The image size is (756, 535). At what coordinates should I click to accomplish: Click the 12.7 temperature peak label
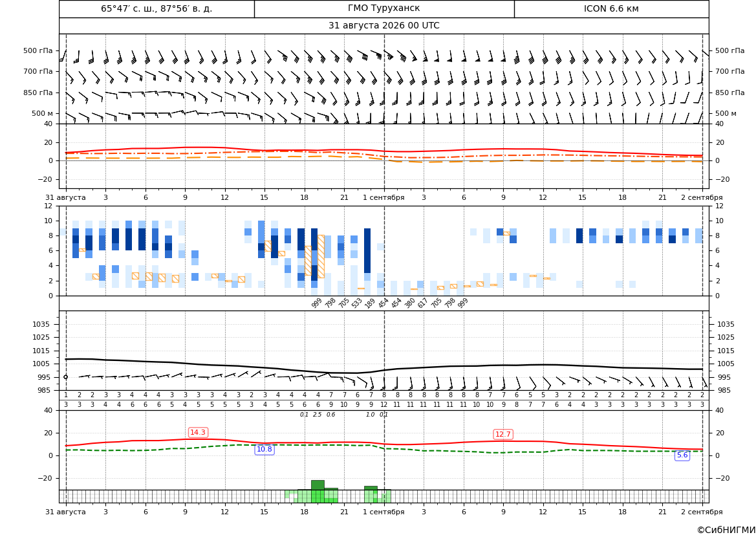(503, 434)
